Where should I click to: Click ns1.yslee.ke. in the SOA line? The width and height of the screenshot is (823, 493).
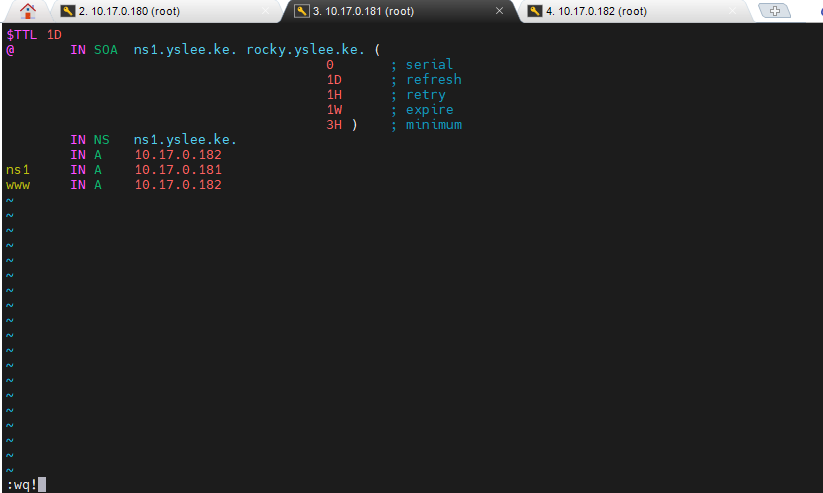click(x=185, y=50)
